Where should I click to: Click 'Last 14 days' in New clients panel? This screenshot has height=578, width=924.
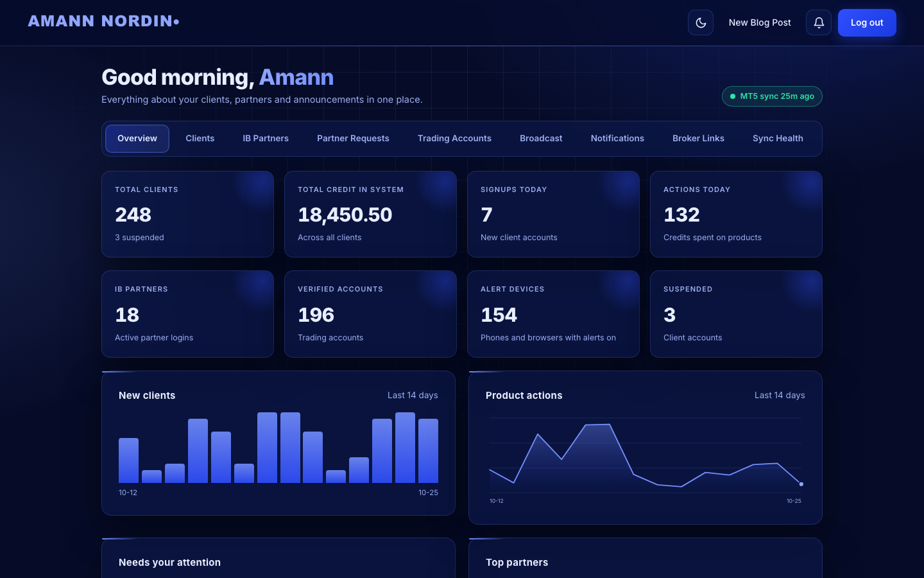click(x=413, y=396)
